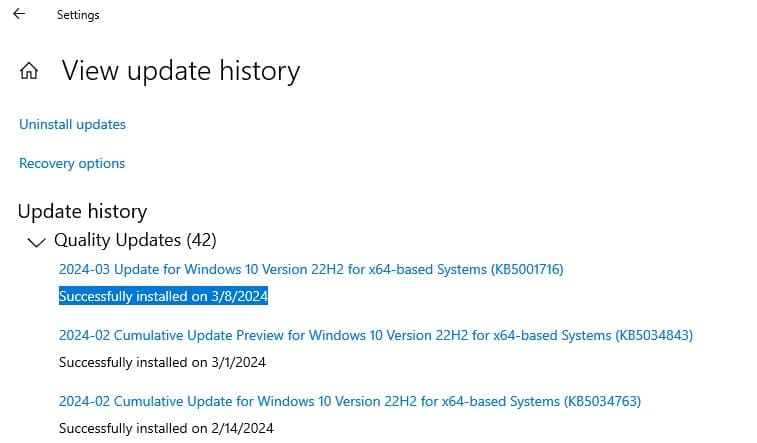
Task: Click the back arrow in title bar
Action: point(18,15)
